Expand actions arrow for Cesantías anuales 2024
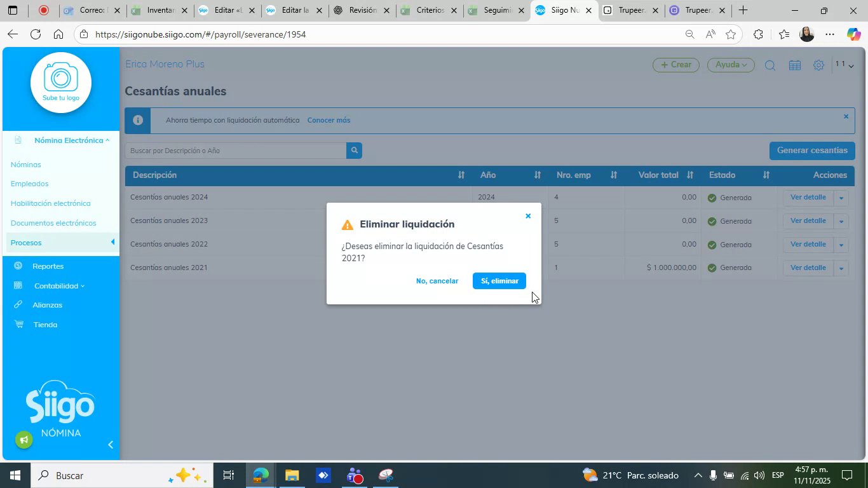This screenshot has width=868, height=488. coord(841,198)
